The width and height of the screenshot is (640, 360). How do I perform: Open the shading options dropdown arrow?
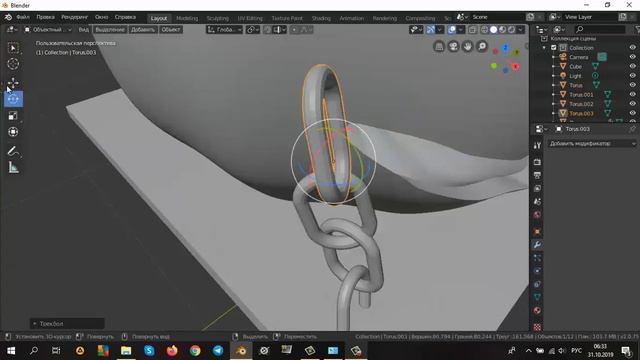pos(520,30)
